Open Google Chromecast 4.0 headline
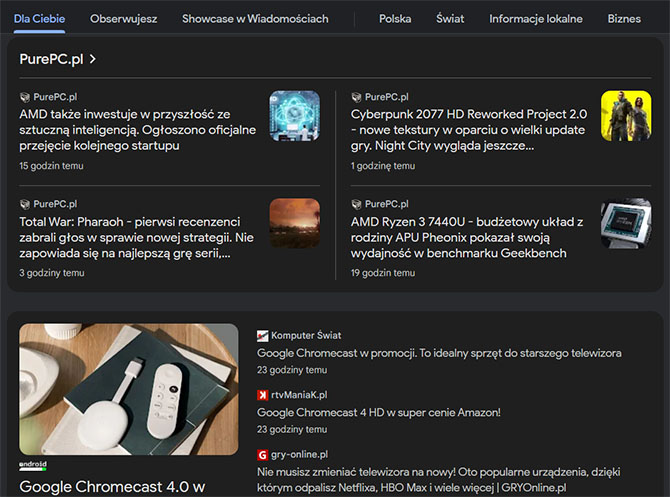Viewport: 670px width, 497px height. click(x=112, y=487)
